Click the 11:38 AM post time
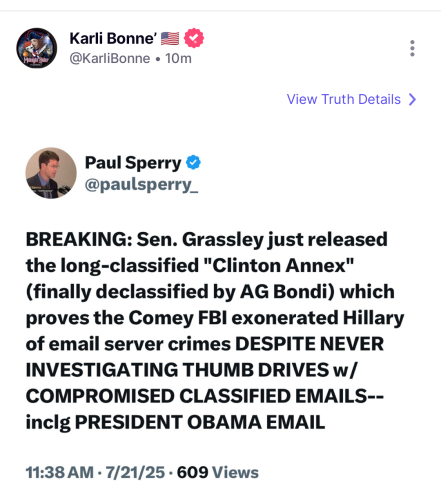The width and height of the screenshot is (441, 500). [x=60, y=472]
